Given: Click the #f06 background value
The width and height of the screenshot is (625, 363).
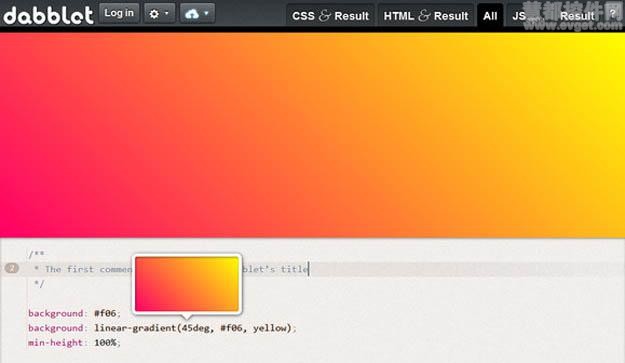Looking at the screenshot, I should coord(105,313).
